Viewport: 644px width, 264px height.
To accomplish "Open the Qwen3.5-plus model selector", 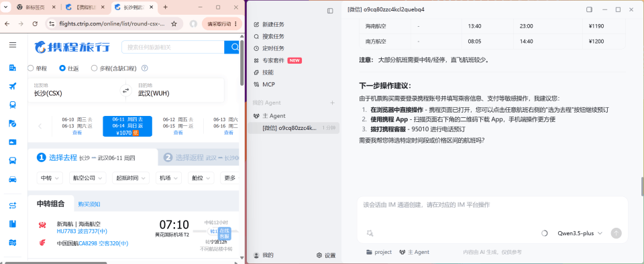I will point(580,233).
